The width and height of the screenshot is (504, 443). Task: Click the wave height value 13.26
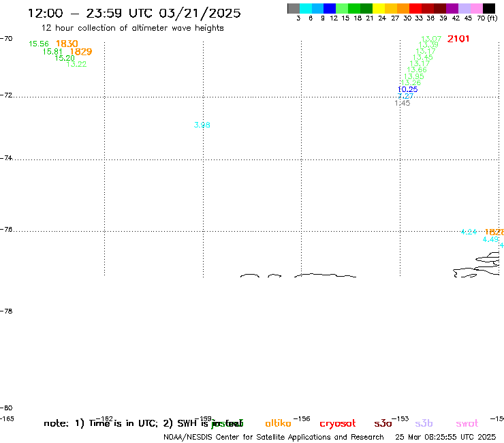click(411, 82)
